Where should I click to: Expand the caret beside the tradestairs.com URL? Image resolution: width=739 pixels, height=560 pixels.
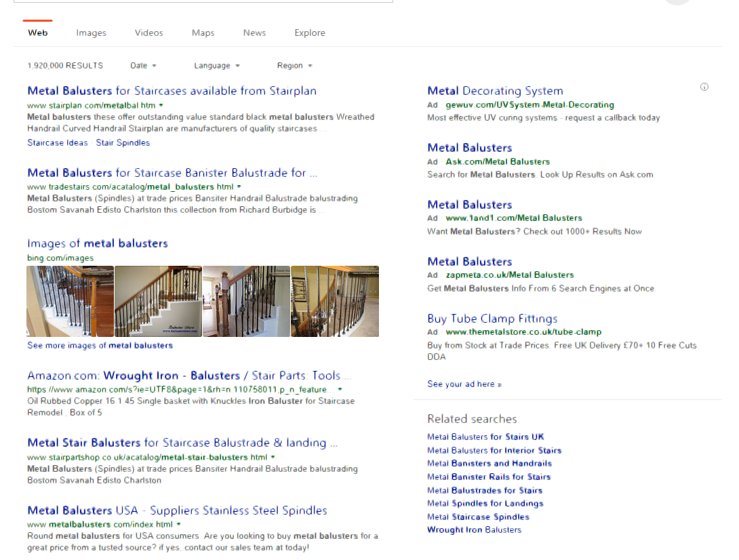(239, 186)
